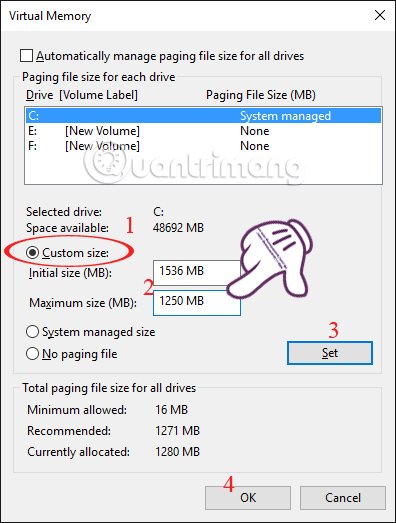This screenshot has height=523, width=396.
Task: Click the Cancel button
Action: point(343,498)
